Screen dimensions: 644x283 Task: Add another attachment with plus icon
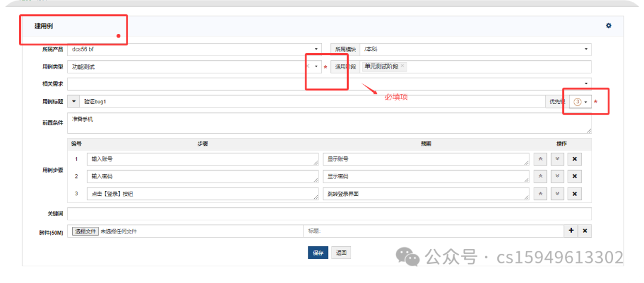point(571,231)
